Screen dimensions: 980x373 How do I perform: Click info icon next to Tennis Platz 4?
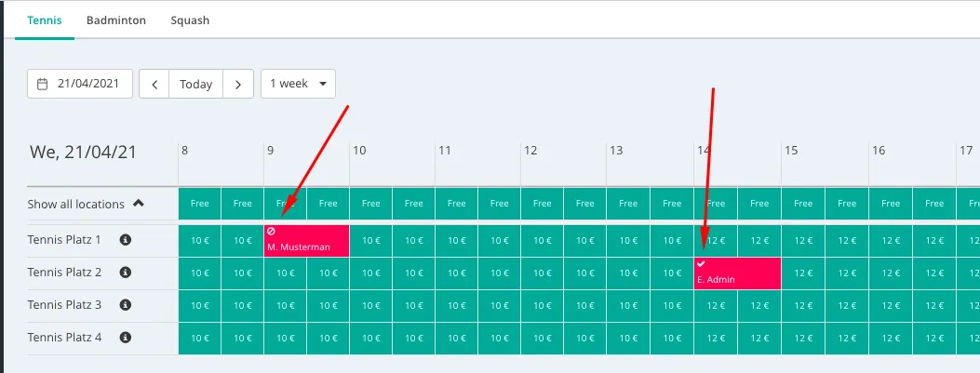click(126, 338)
